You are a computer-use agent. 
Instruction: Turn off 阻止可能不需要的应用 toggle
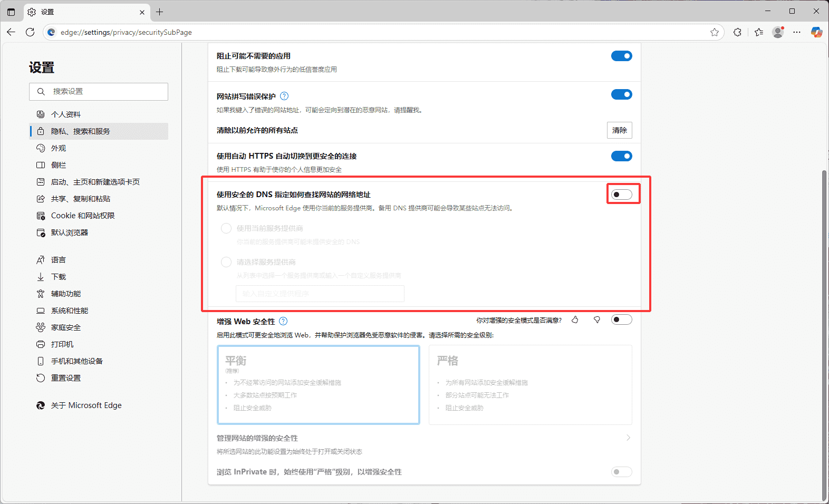pyautogui.click(x=621, y=56)
